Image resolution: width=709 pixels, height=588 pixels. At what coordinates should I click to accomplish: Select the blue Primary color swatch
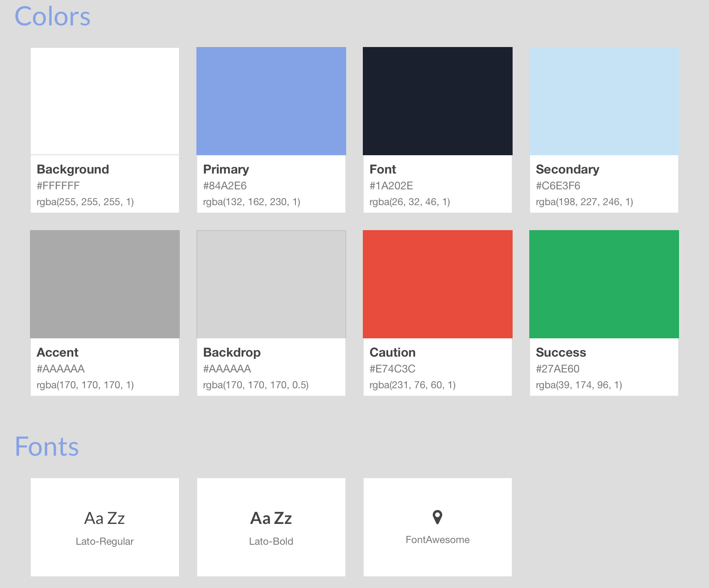click(271, 101)
